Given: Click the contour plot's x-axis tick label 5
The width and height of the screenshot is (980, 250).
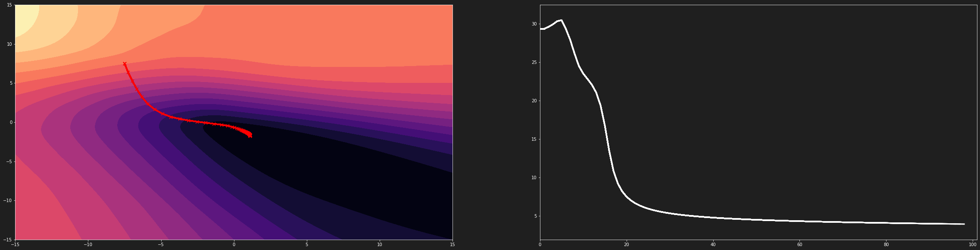Looking at the screenshot, I should (307, 244).
